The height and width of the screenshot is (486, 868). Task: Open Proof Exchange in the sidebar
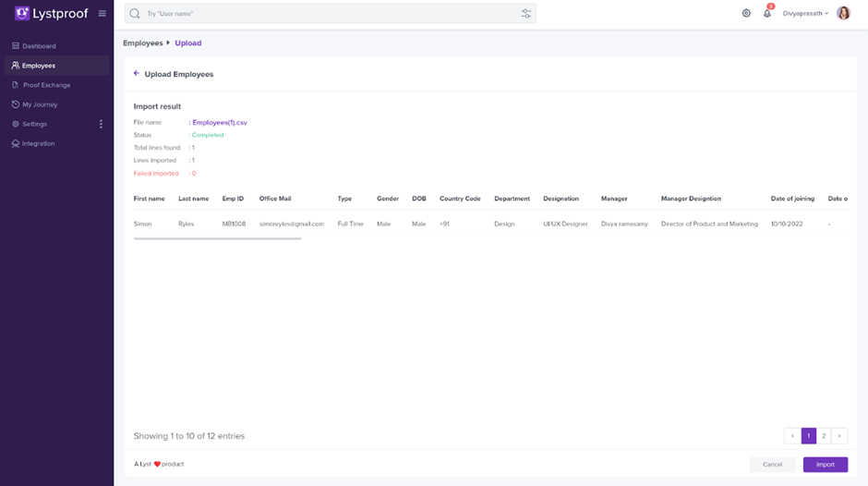pyautogui.click(x=46, y=85)
